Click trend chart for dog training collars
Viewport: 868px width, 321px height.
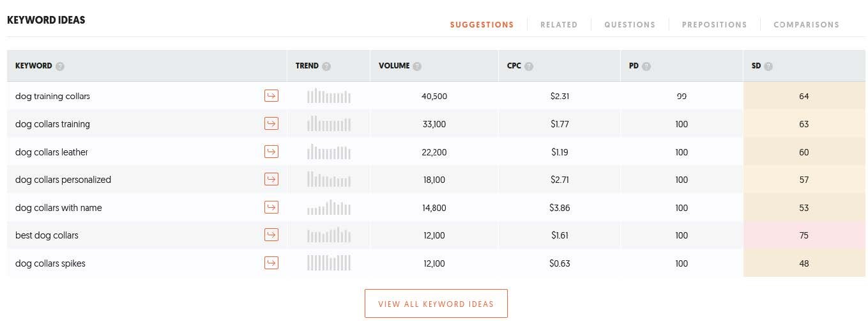[x=329, y=97]
